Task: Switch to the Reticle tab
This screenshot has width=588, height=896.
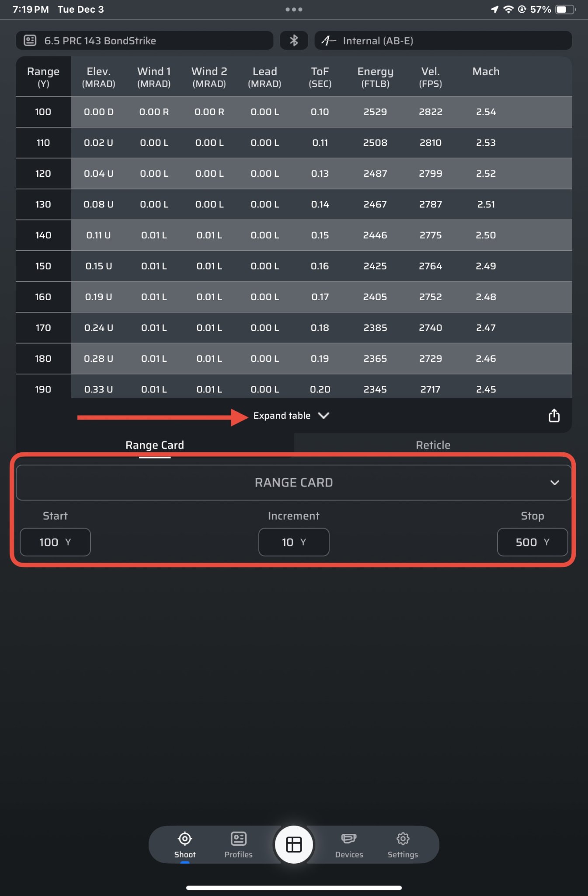Action: tap(433, 445)
